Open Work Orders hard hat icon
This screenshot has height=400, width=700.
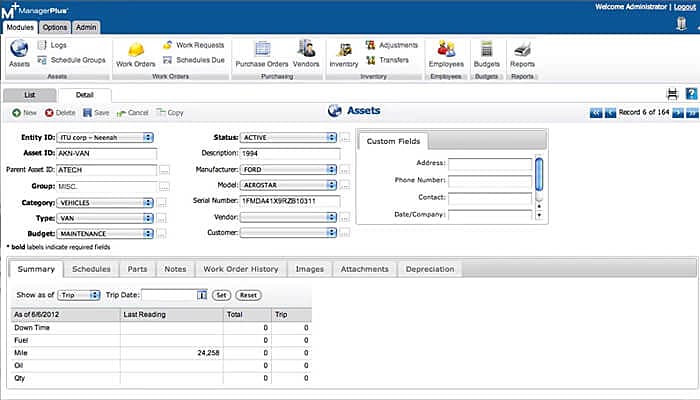click(x=136, y=49)
